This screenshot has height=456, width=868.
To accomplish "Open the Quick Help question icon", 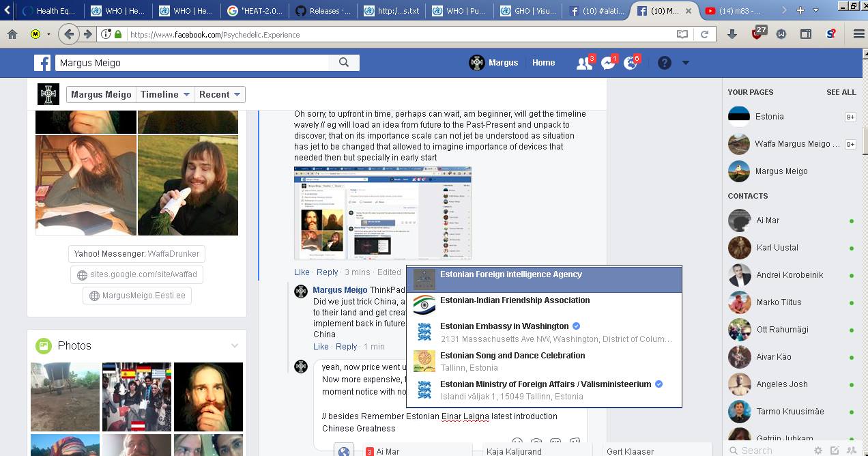I will point(664,63).
